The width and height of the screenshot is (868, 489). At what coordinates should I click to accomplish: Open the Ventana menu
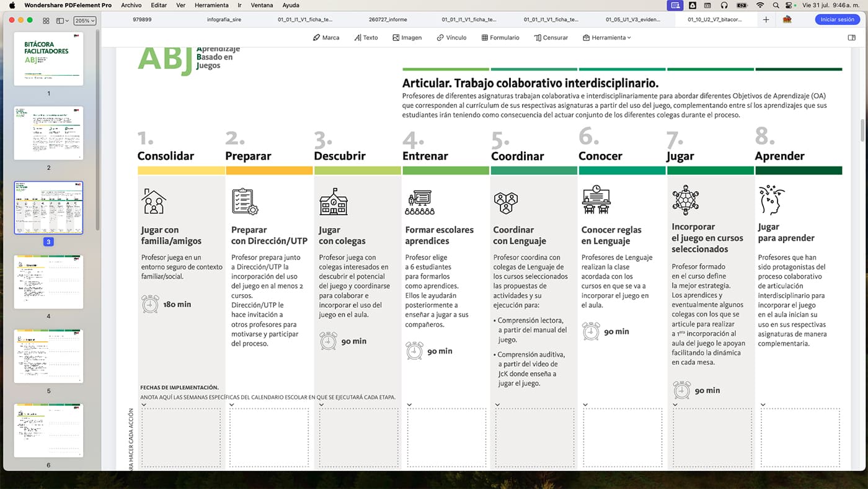coord(262,5)
